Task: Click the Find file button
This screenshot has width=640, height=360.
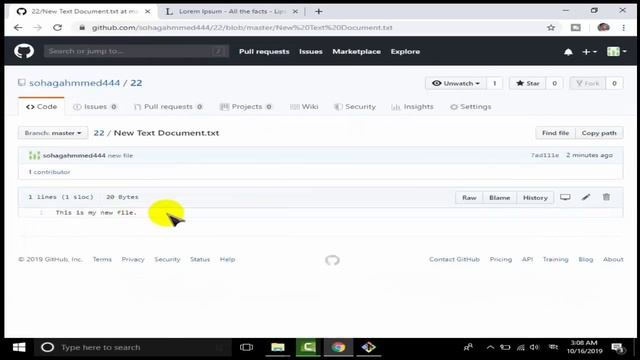Action: (x=555, y=133)
